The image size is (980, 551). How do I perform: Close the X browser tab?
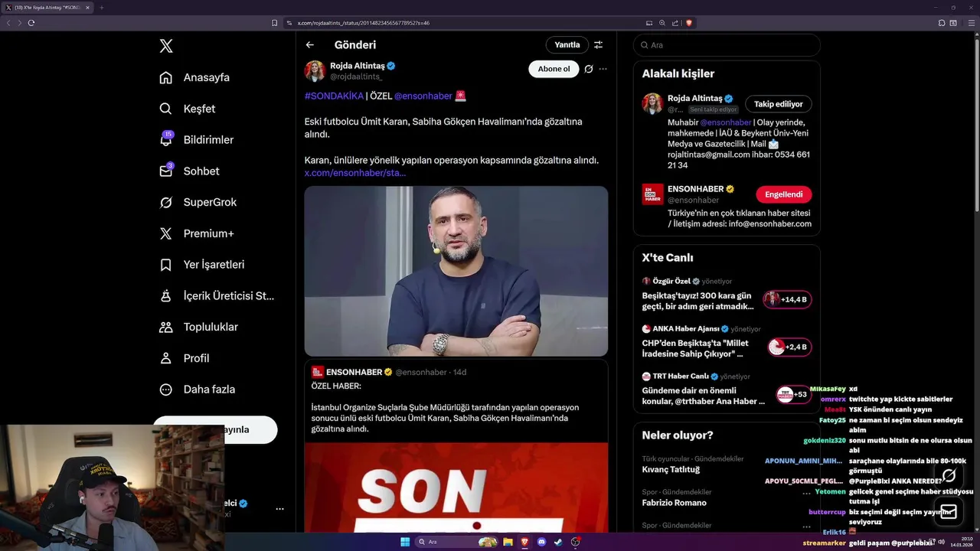pos(87,8)
